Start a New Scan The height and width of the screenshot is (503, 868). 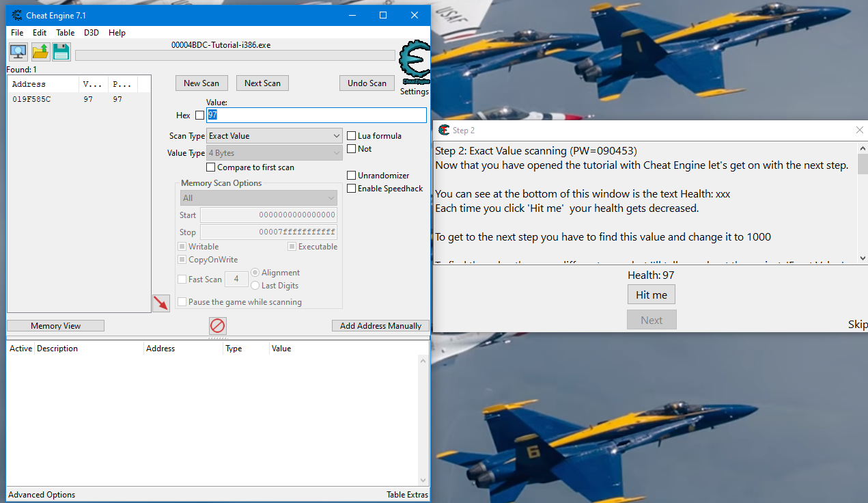click(x=201, y=83)
